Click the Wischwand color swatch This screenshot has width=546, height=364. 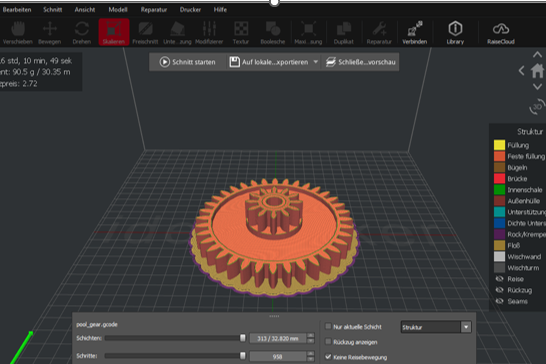499,256
